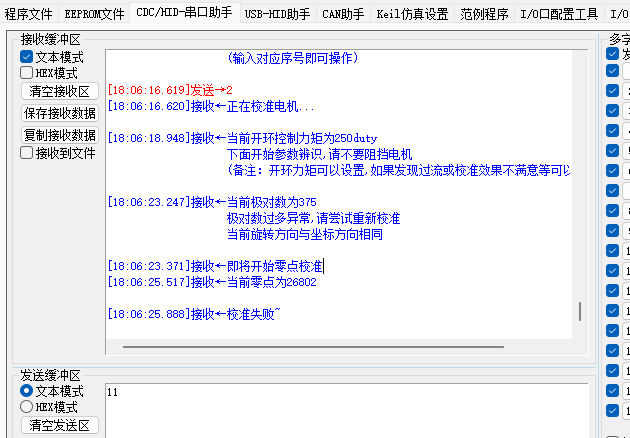Image resolution: width=630 pixels, height=438 pixels.
Task: Click the line (输入对应序号即可操作)
Action: 292,58
